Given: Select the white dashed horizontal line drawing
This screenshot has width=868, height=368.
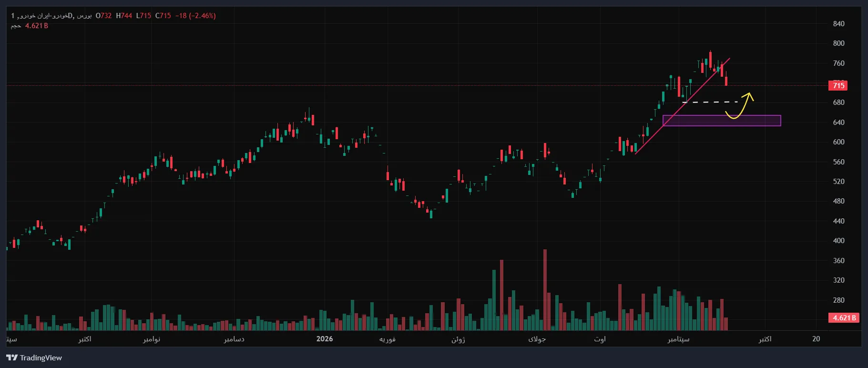Looking at the screenshot, I should click(x=710, y=102).
